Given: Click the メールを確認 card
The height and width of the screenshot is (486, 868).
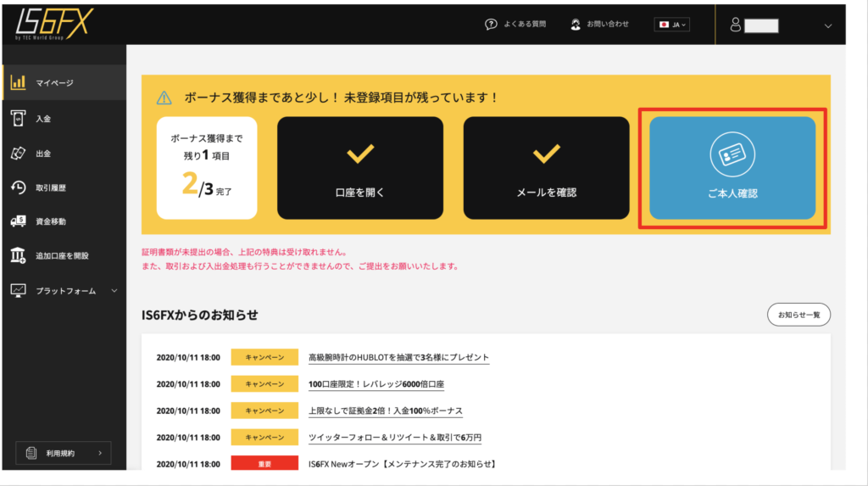Looking at the screenshot, I should tap(547, 168).
